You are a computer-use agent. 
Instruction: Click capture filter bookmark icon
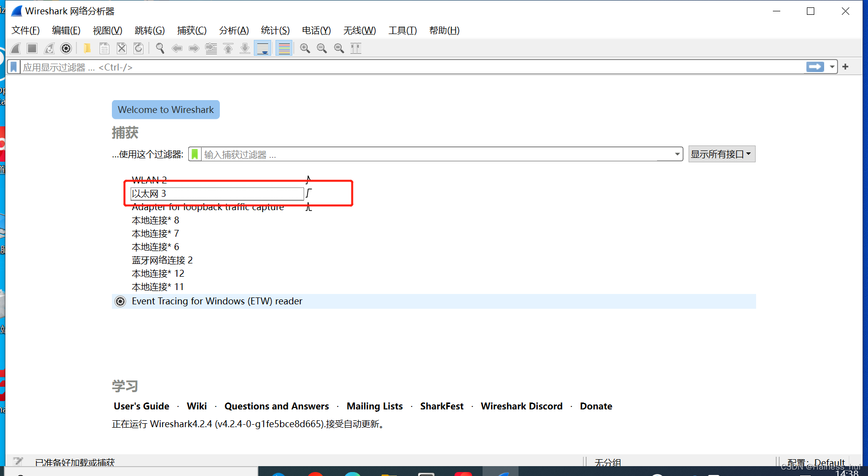tap(195, 154)
